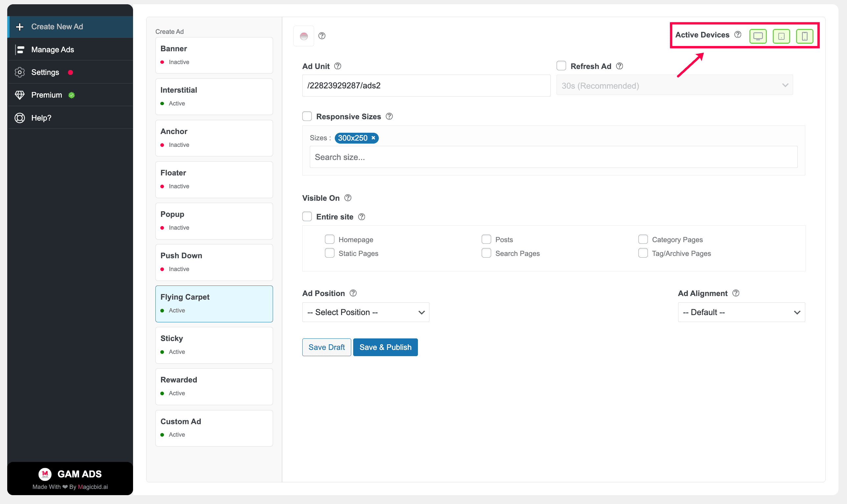Click the help icon beside Responsive Sizes
847x504 pixels.
(x=389, y=117)
